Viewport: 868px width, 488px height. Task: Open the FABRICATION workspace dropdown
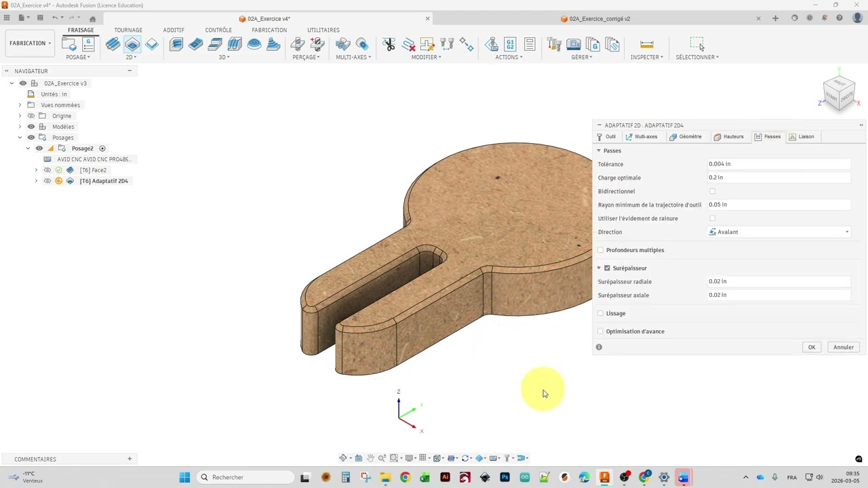point(30,43)
